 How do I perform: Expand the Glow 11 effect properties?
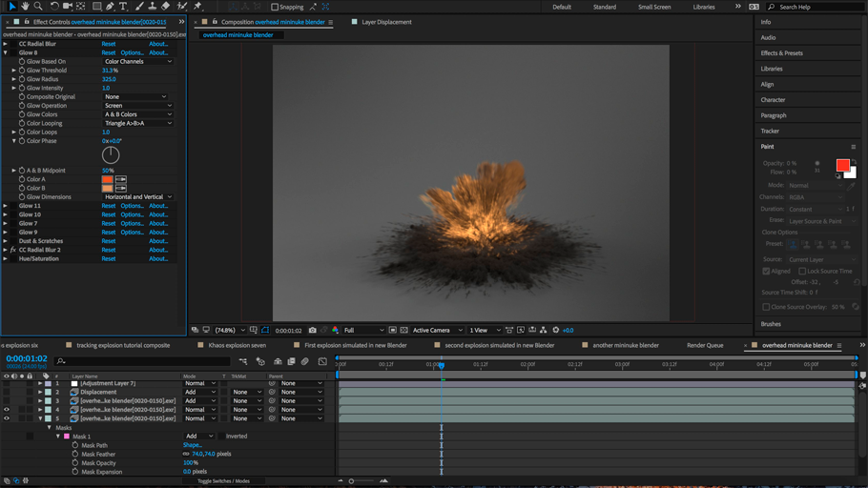pyautogui.click(x=6, y=206)
